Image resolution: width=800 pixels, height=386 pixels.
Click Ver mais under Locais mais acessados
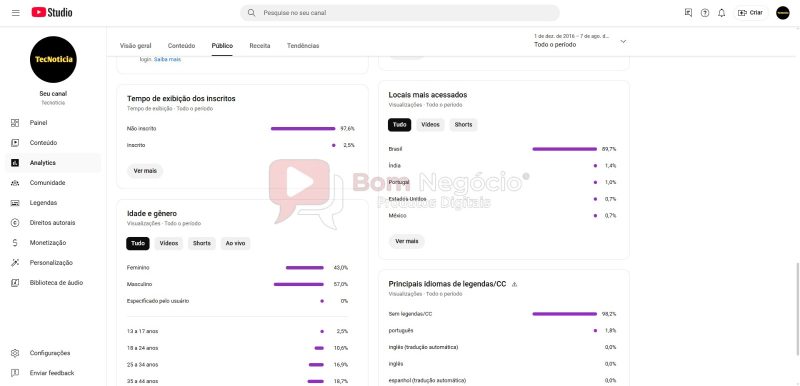pos(407,241)
